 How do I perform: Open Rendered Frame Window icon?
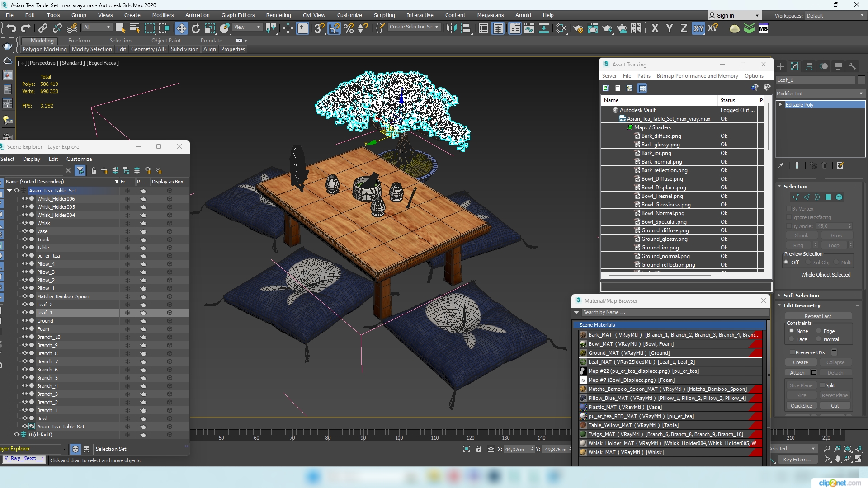pos(593,28)
